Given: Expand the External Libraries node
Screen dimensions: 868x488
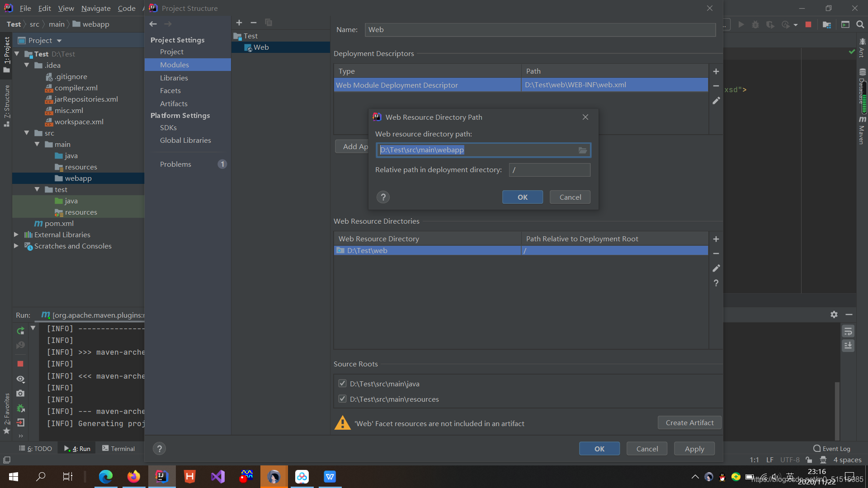Looking at the screenshot, I should [16, 235].
